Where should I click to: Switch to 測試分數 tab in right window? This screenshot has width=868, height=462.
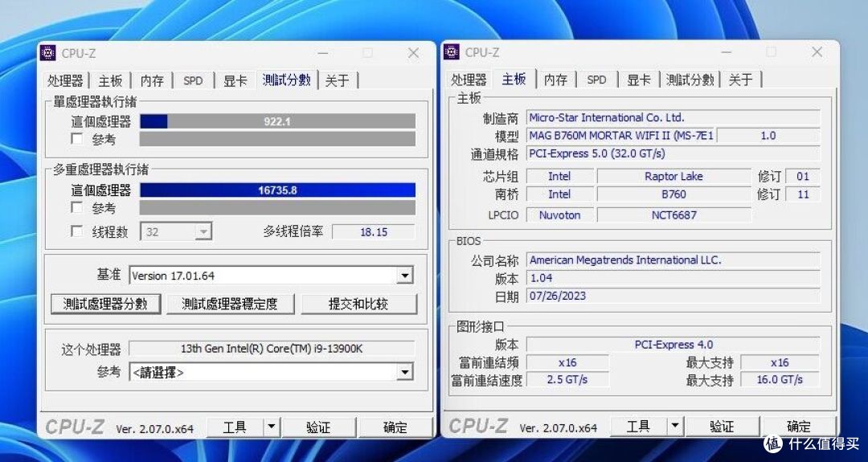pyautogui.click(x=690, y=80)
